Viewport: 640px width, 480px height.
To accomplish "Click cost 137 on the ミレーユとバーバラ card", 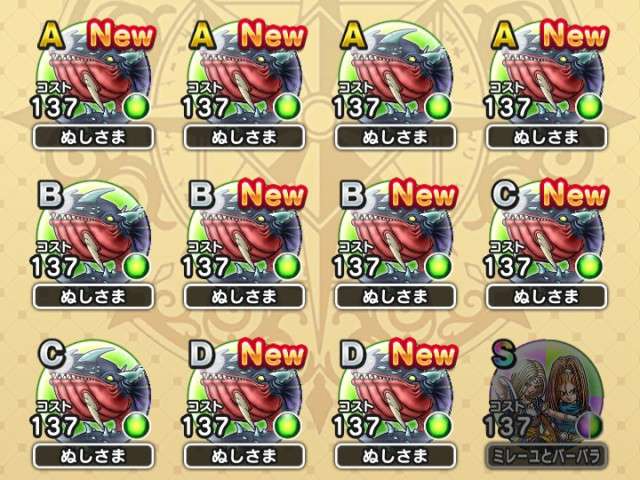I will [506, 427].
